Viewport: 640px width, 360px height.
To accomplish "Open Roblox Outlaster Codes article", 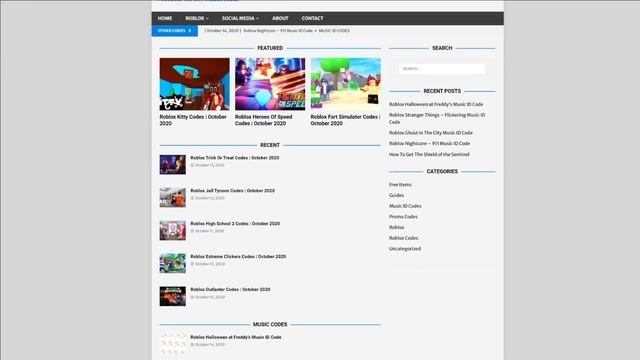I will tap(230, 289).
